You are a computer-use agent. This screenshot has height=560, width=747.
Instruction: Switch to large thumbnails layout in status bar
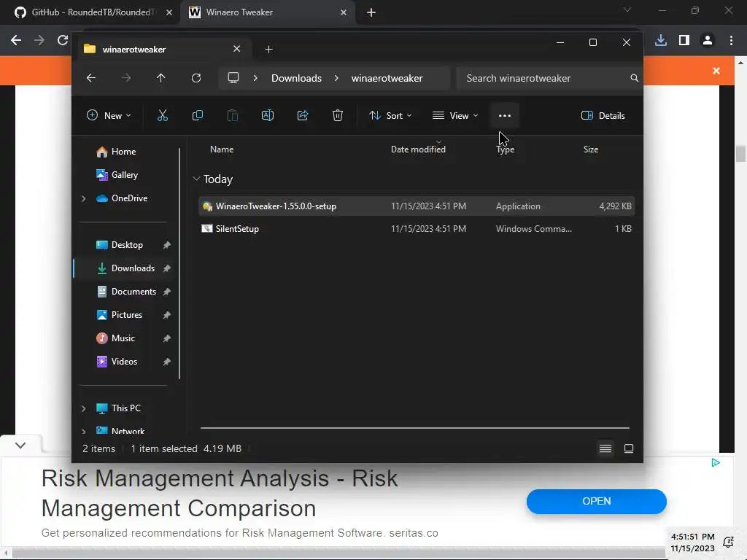[x=629, y=448]
